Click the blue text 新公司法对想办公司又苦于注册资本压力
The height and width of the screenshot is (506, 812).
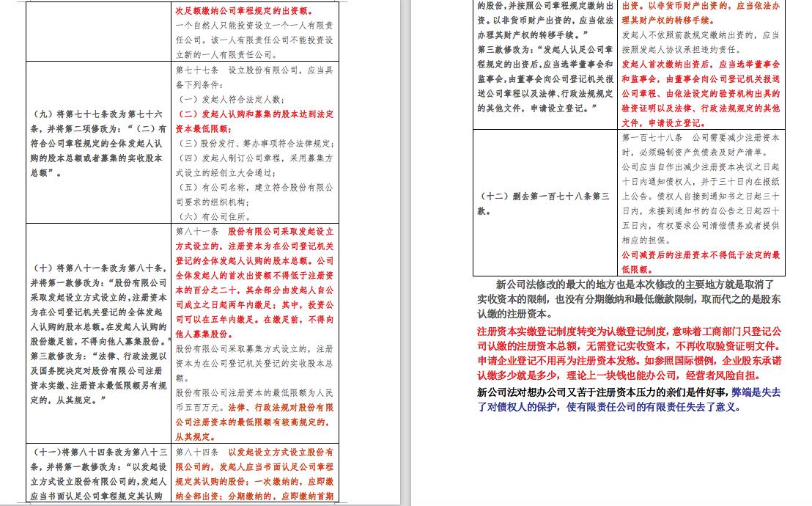601,392
